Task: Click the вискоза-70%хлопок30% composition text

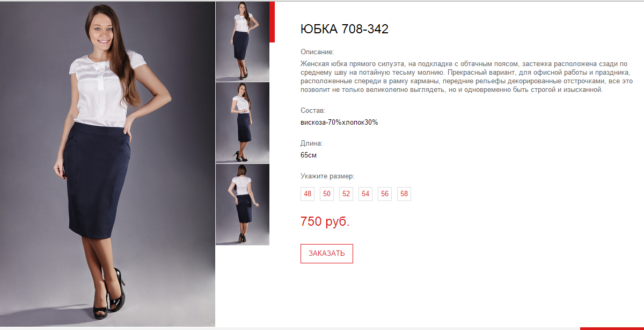Action: 339,122
